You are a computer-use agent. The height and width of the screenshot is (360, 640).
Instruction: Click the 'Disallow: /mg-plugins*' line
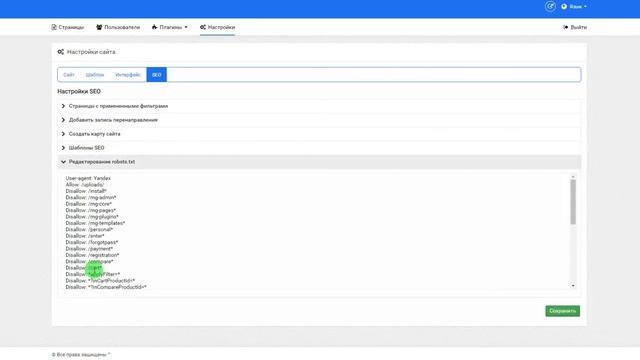[92, 217]
